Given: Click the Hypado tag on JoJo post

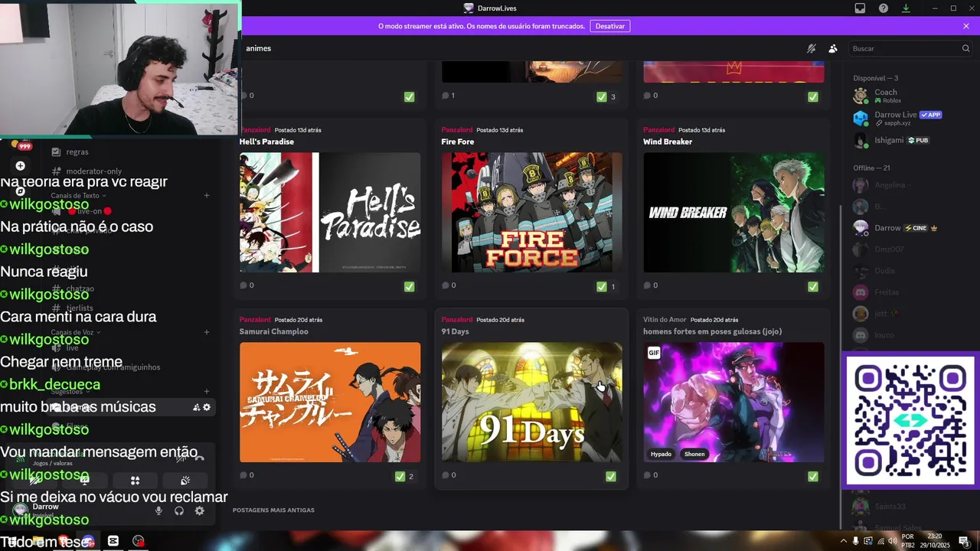Looking at the screenshot, I should pos(661,454).
